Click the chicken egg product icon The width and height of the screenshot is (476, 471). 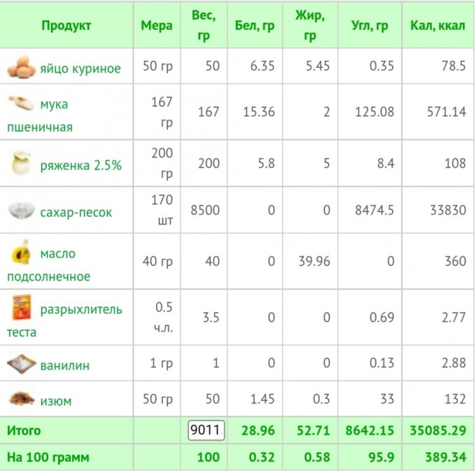(21, 68)
